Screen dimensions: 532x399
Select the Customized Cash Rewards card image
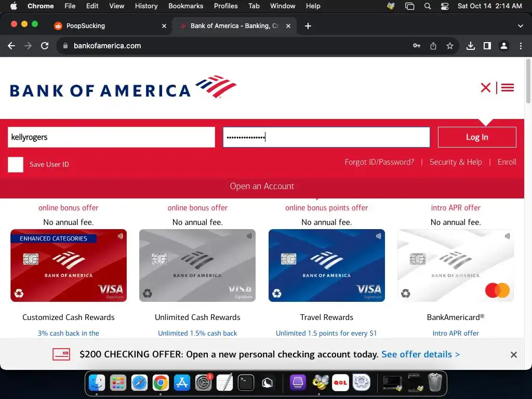69,265
